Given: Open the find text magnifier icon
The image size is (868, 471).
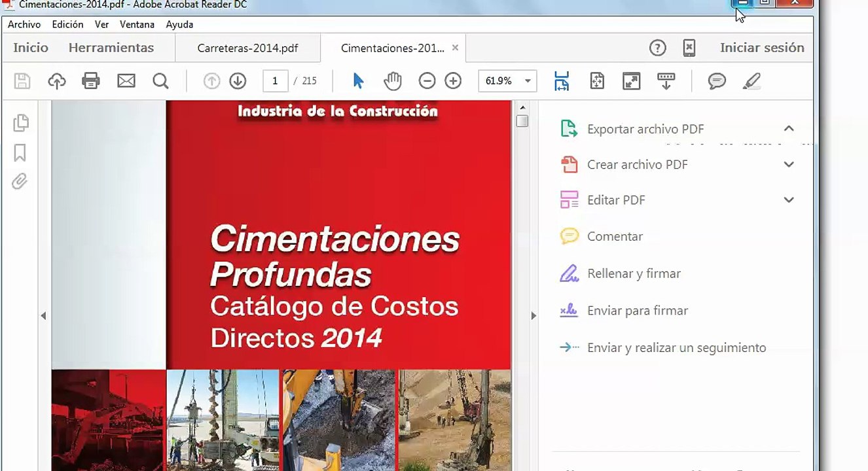Looking at the screenshot, I should (160, 81).
